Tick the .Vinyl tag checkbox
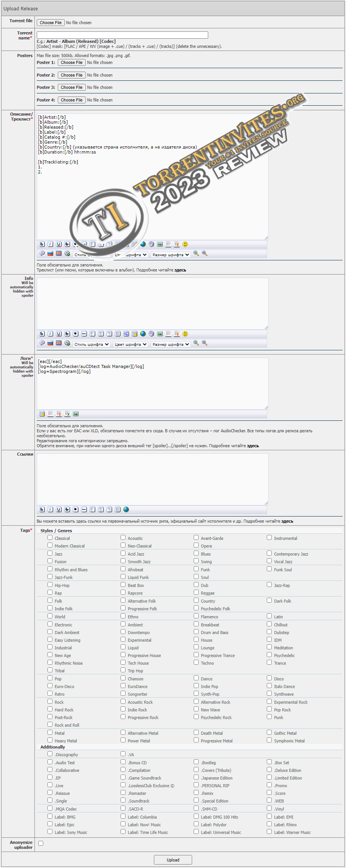This screenshot has height=868, width=346. tap(269, 808)
